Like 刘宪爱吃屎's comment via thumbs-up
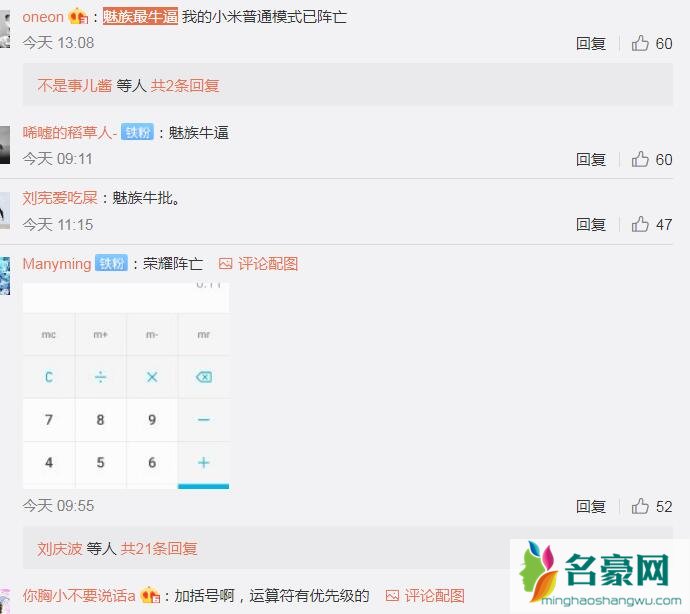This screenshot has width=690, height=614. click(640, 225)
